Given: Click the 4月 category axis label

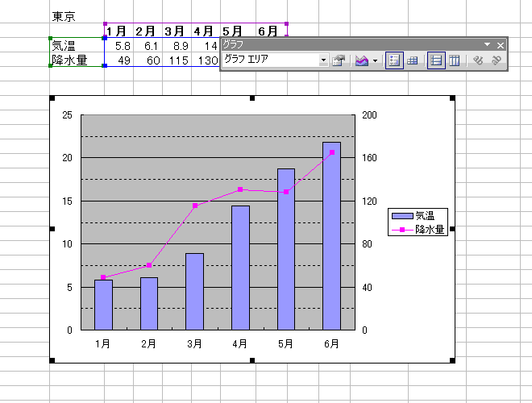Looking at the screenshot, I should coord(239,343).
